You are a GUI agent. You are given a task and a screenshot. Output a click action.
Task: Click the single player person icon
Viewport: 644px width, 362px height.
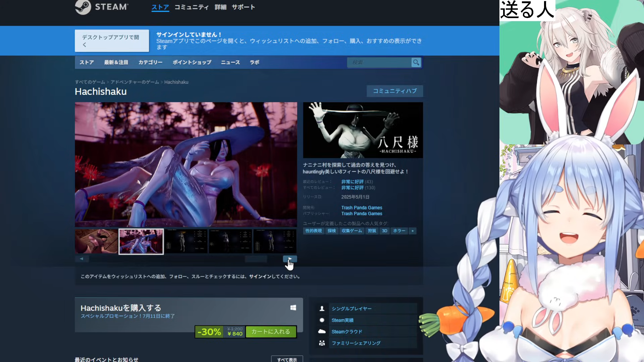(322, 308)
